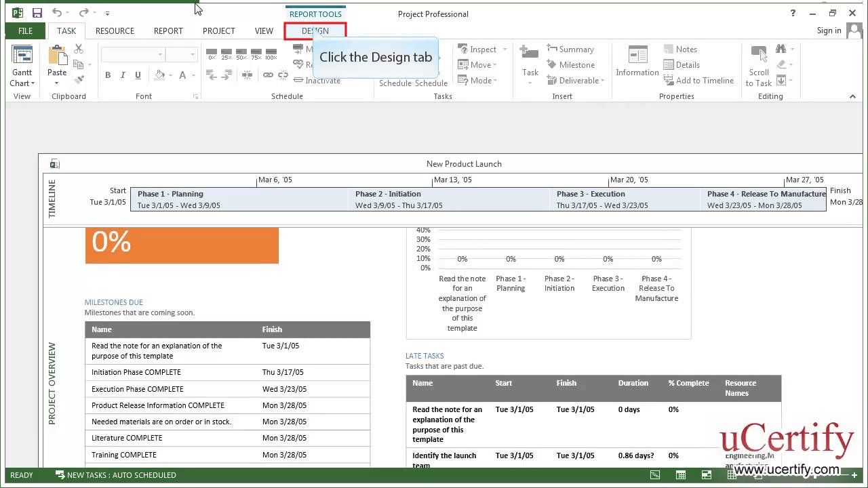The height and width of the screenshot is (488, 868).
Task: Click the Copy icon in Clipboard group
Action: 79,64
